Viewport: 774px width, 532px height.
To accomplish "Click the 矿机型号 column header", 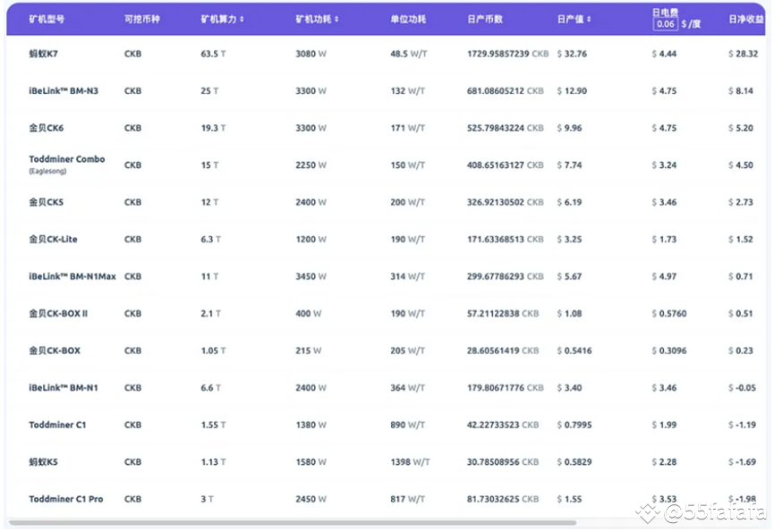I will coord(47,20).
